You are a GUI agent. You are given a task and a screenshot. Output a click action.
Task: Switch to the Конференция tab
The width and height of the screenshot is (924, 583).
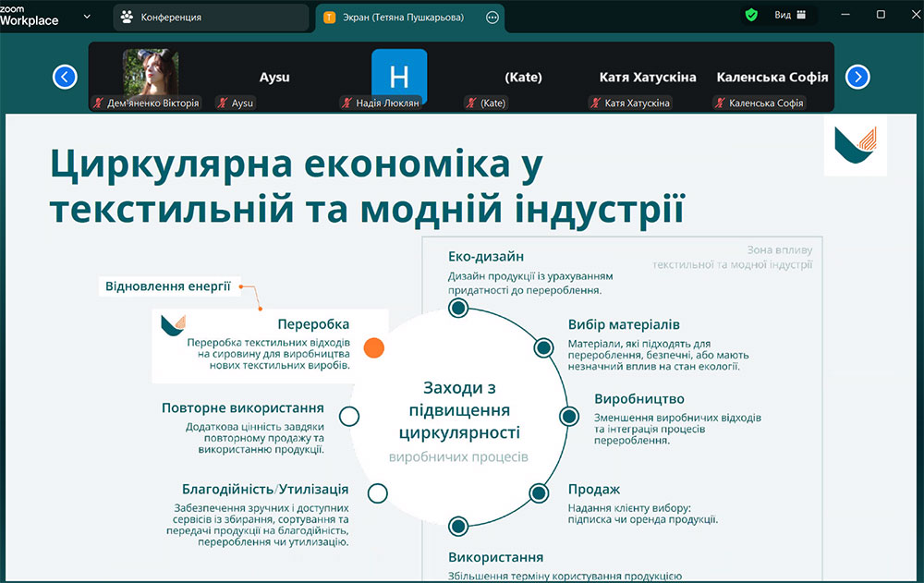211,17
